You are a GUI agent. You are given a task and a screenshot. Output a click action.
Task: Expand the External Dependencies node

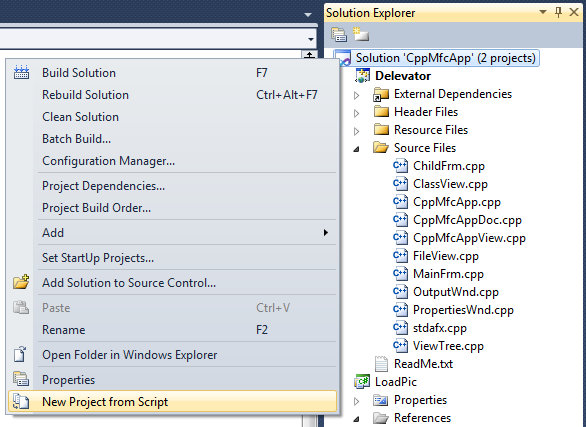click(357, 95)
